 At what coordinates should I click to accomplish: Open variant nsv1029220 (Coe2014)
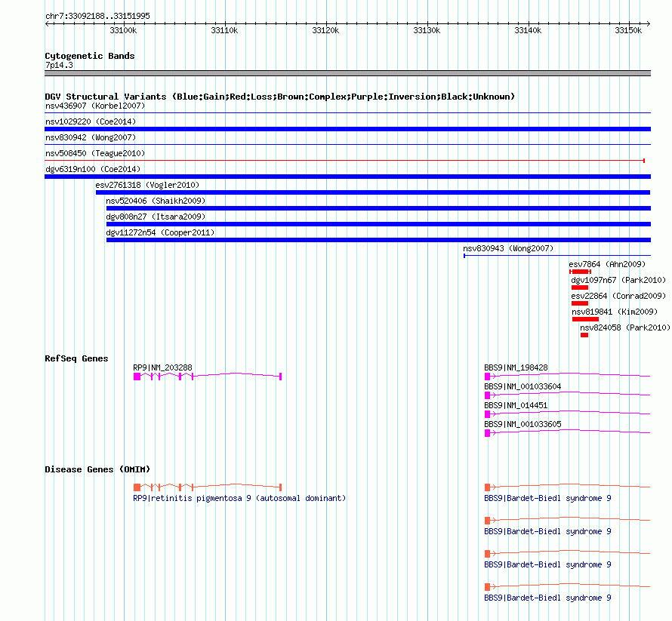91,121
